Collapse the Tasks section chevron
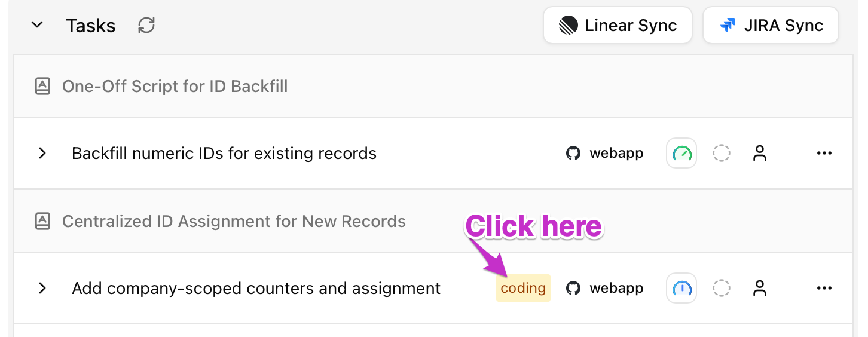Image resolution: width=868 pixels, height=337 pixels. coord(38,26)
